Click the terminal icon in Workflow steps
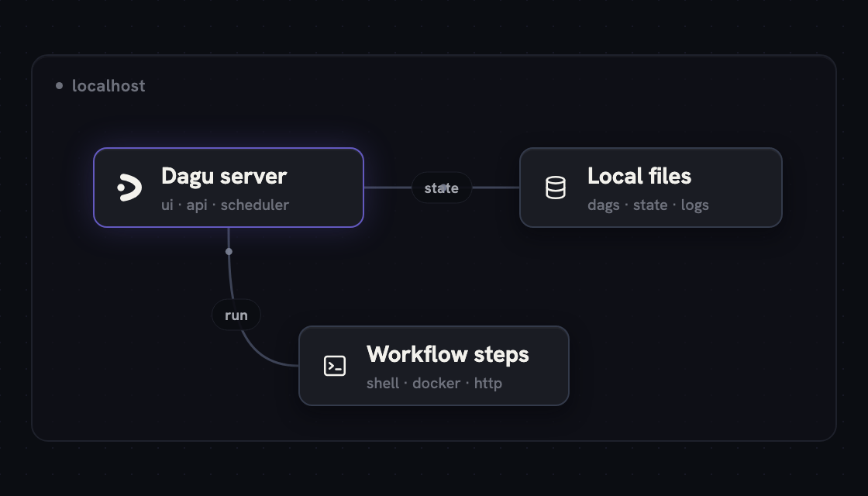The height and width of the screenshot is (496, 868). (334, 366)
